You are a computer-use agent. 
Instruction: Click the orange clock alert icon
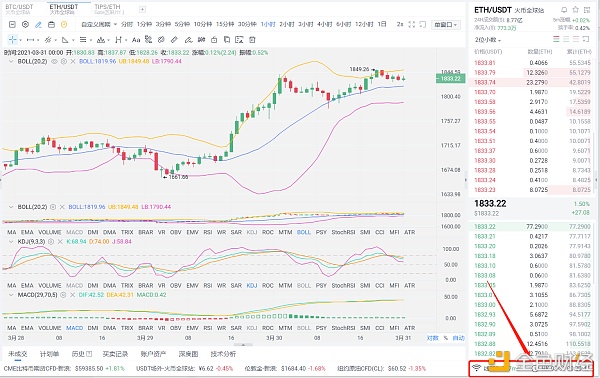pyautogui.click(x=64, y=24)
